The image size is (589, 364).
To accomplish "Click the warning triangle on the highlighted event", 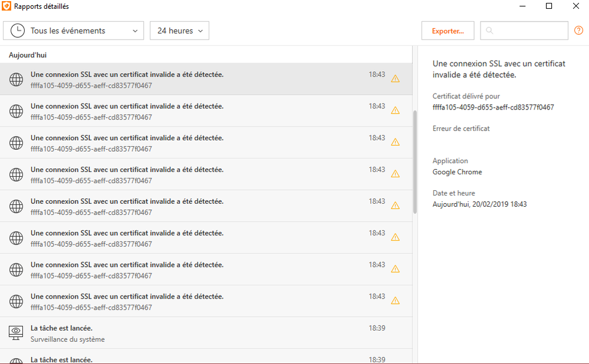I will pos(395,79).
